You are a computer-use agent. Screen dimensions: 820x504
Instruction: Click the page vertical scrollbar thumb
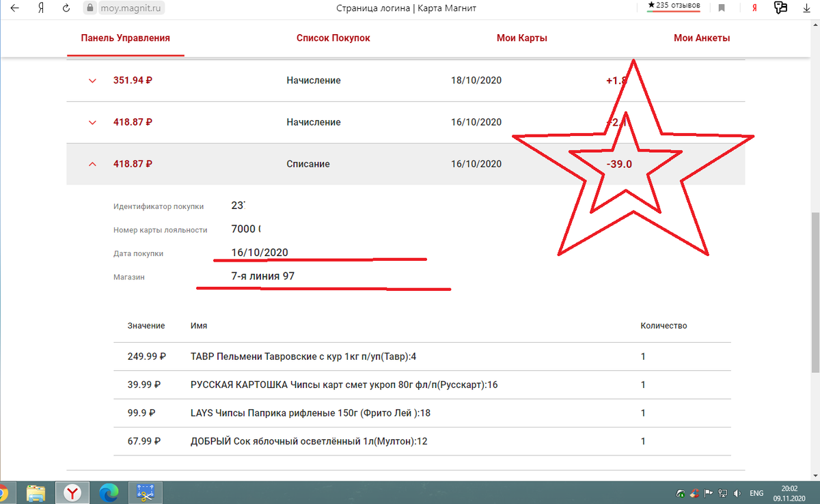coord(815,292)
